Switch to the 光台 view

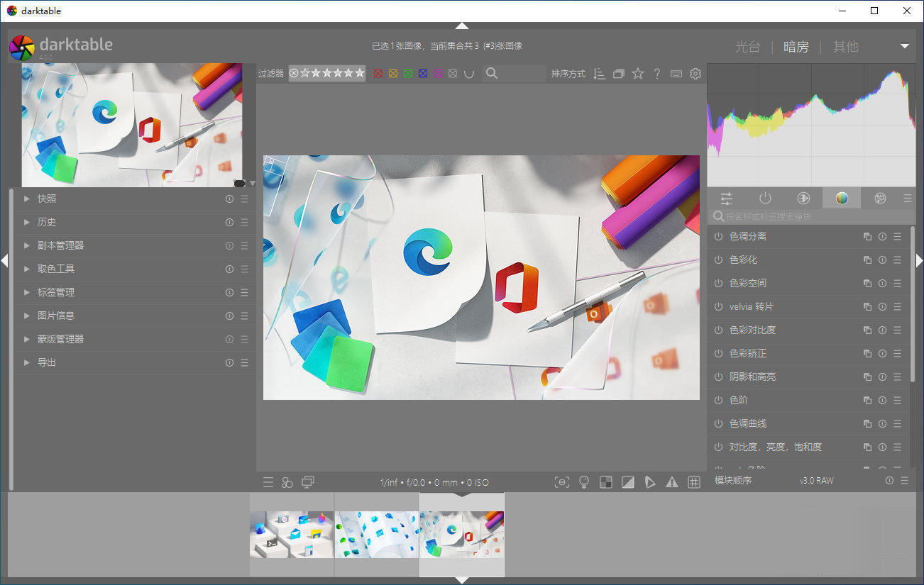tap(748, 46)
